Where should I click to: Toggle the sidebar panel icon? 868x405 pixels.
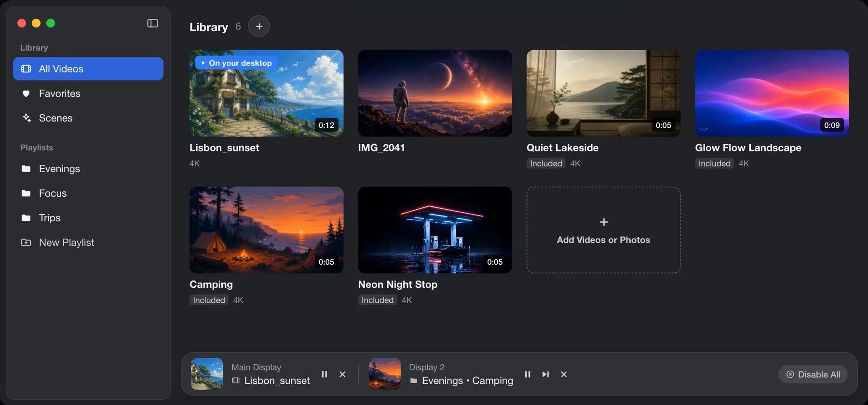click(152, 23)
